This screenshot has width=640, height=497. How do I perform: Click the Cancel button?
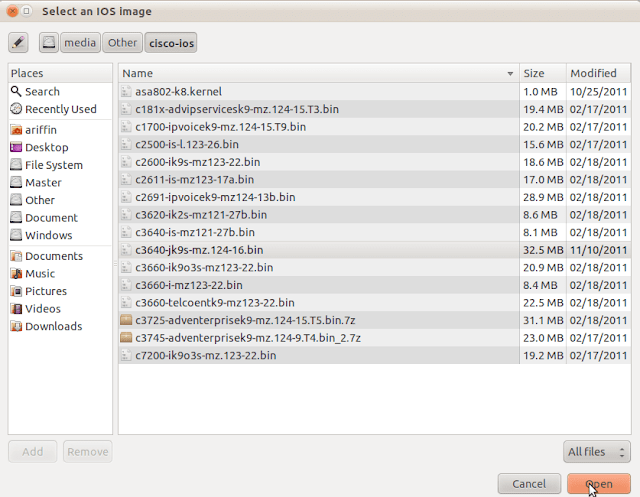[x=529, y=484]
